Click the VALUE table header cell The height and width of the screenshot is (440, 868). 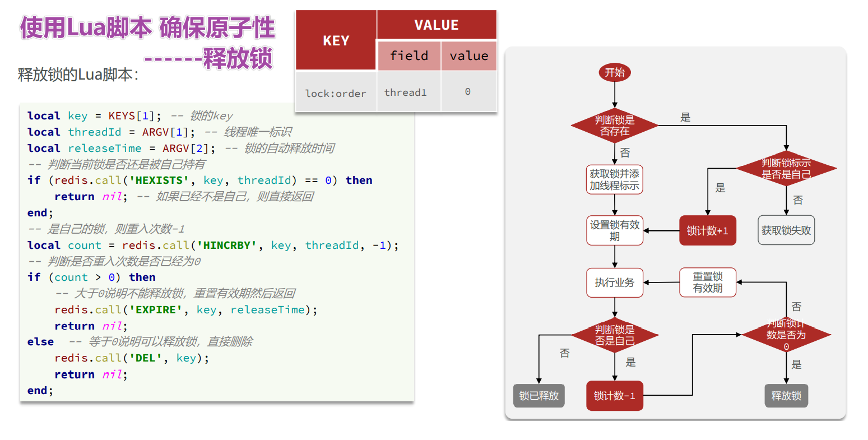pos(437,25)
